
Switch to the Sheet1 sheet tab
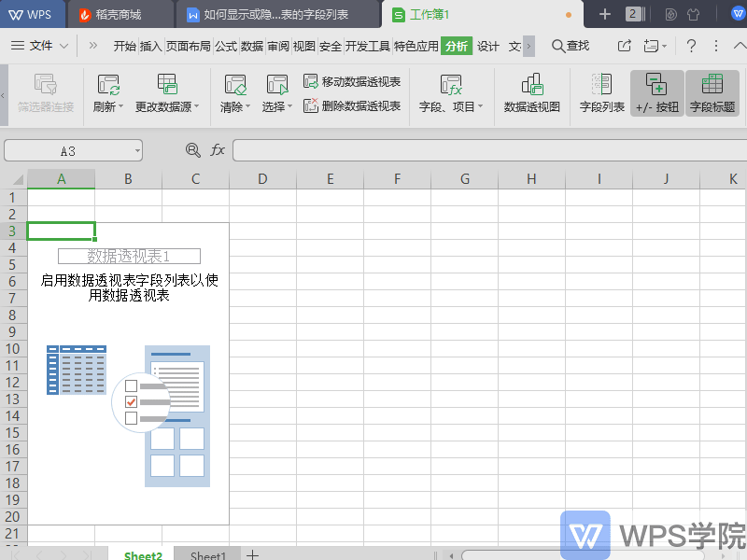206,553
